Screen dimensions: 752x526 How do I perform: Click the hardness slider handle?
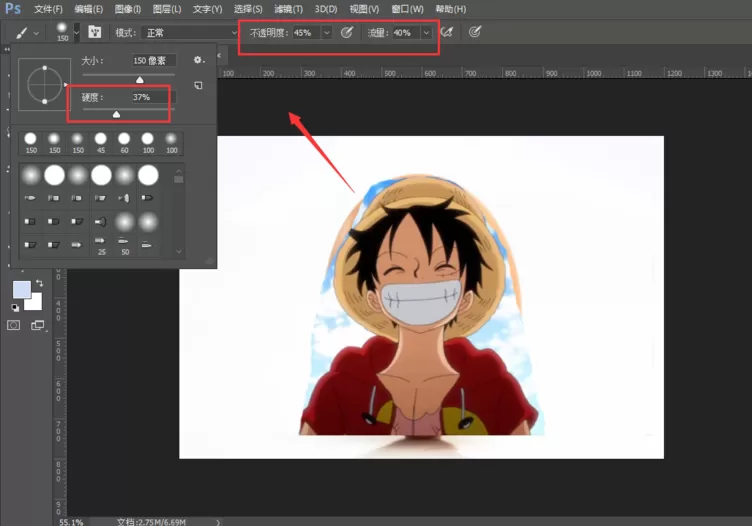pos(116,114)
